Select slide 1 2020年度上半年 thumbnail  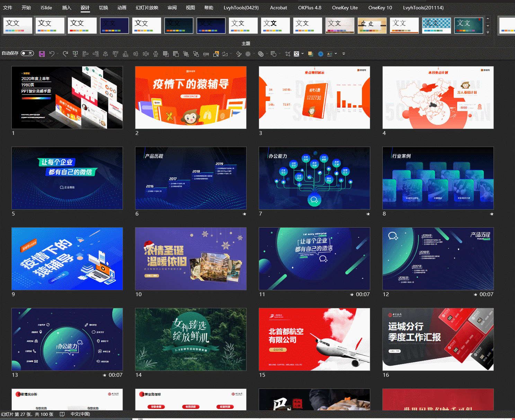[67, 98]
